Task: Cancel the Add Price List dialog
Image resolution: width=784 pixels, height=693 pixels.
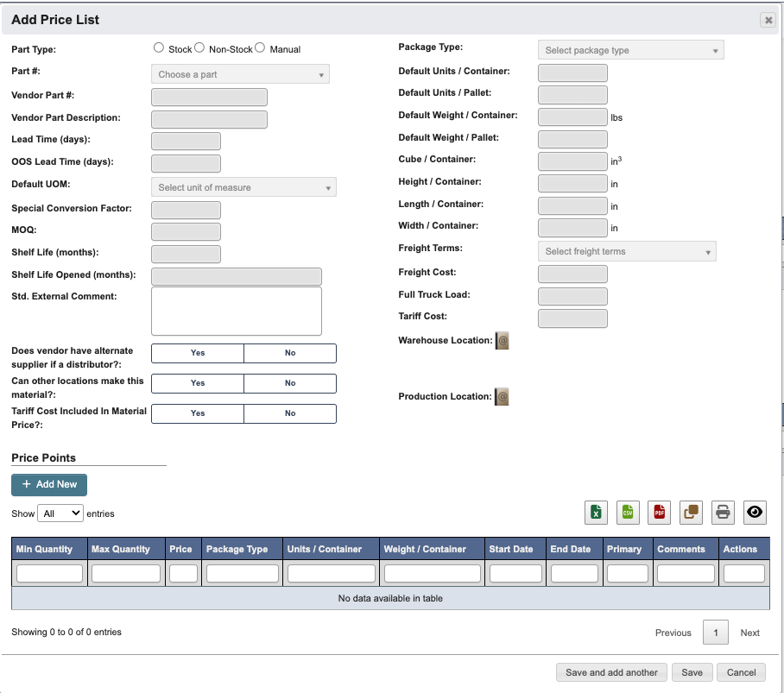Action: (x=741, y=672)
